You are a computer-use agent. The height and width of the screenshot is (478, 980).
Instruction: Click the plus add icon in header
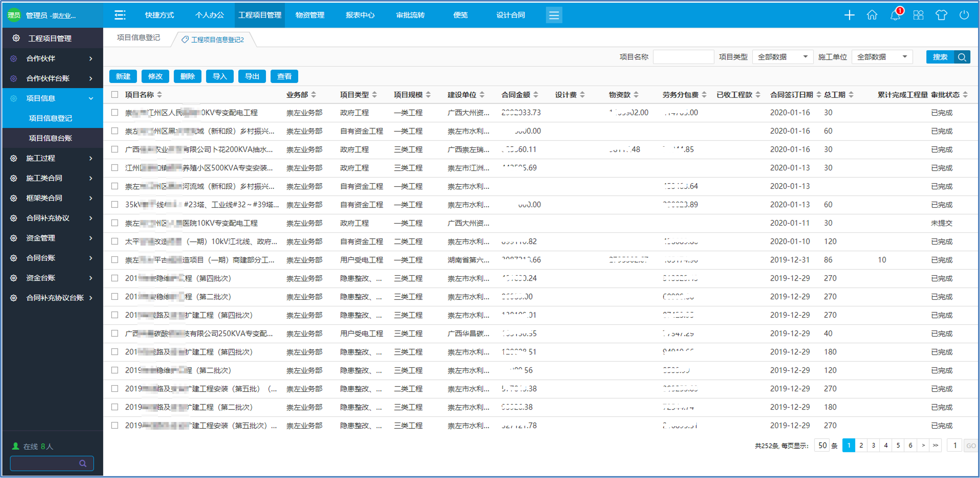[x=849, y=15]
